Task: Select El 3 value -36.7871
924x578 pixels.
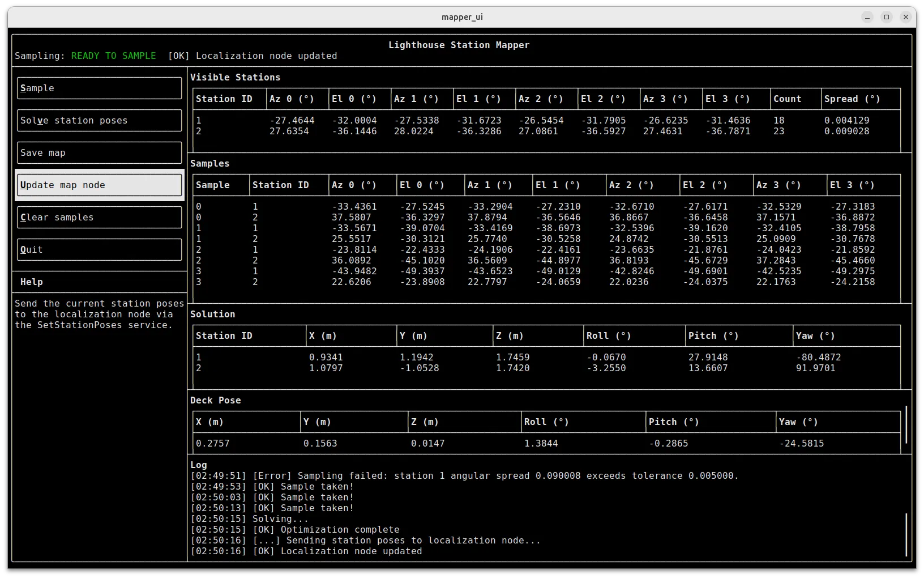Action: [728, 131]
